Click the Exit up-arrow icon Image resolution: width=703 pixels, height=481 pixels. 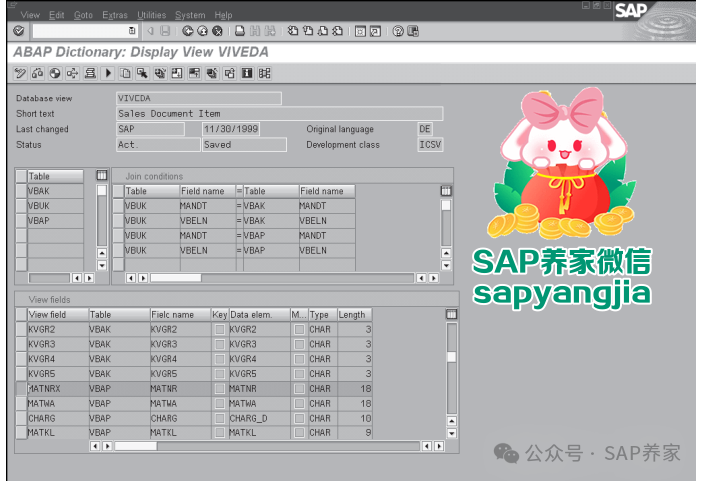click(x=203, y=31)
